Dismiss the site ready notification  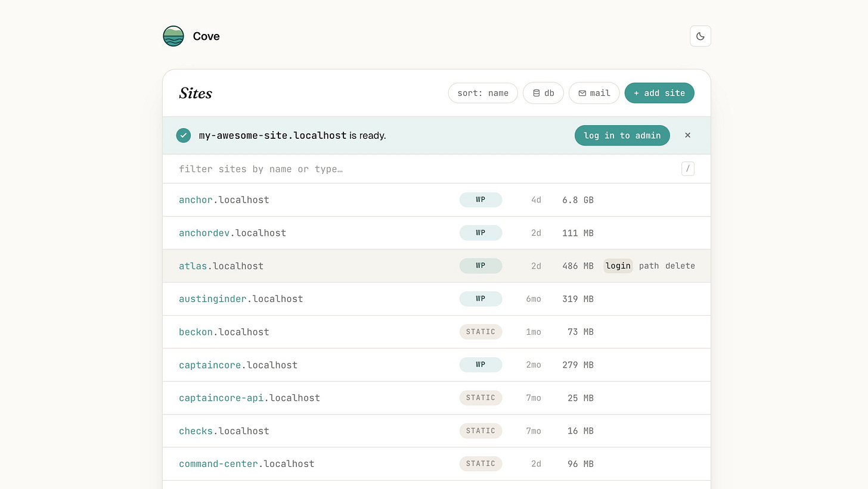(x=687, y=135)
